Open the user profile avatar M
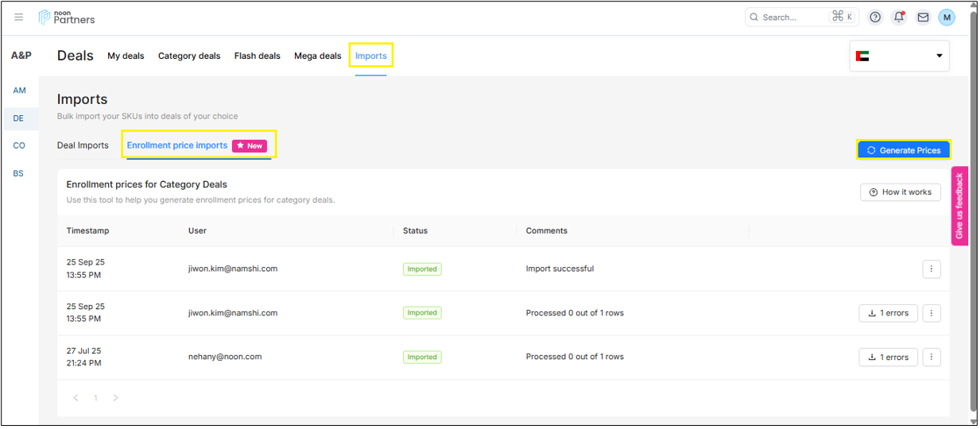The width and height of the screenshot is (980, 429). tap(946, 17)
